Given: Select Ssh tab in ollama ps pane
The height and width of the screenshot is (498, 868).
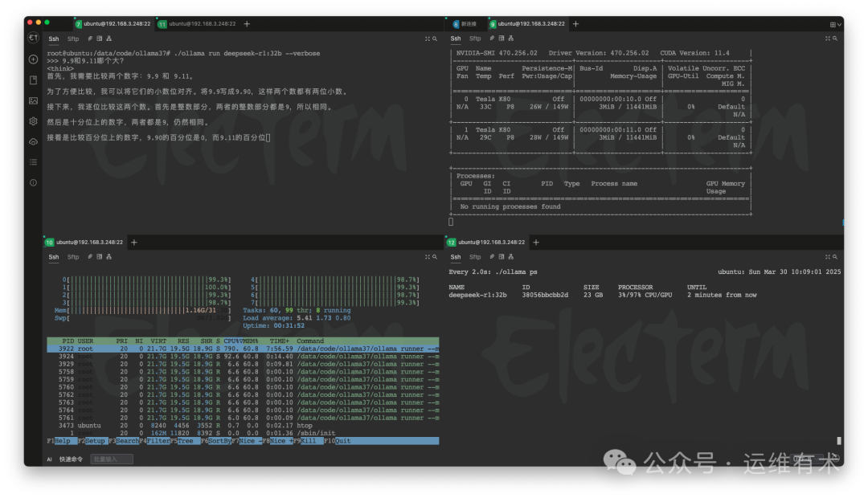Looking at the screenshot, I should 456,257.
